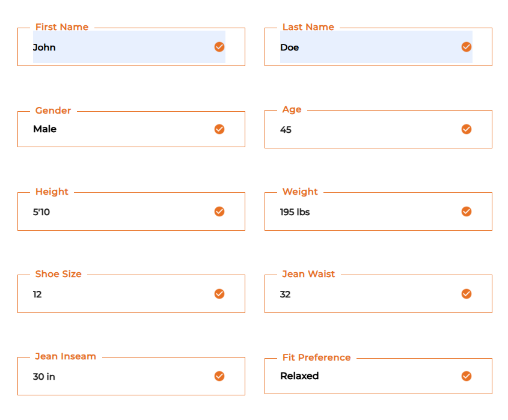This screenshot has height=420, width=508.
Task: Click into the Age field showing 45
Action: [367, 129]
